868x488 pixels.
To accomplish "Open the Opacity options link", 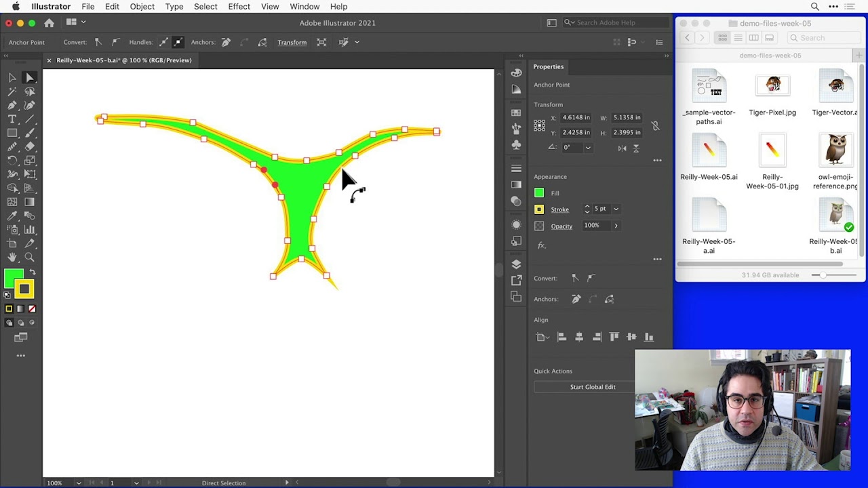I will [561, 226].
